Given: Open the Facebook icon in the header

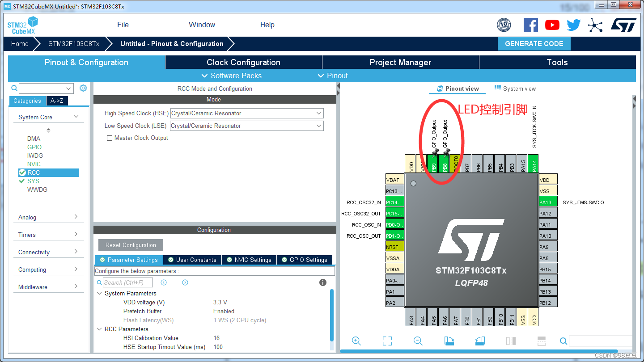Looking at the screenshot, I should click(x=531, y=25).
